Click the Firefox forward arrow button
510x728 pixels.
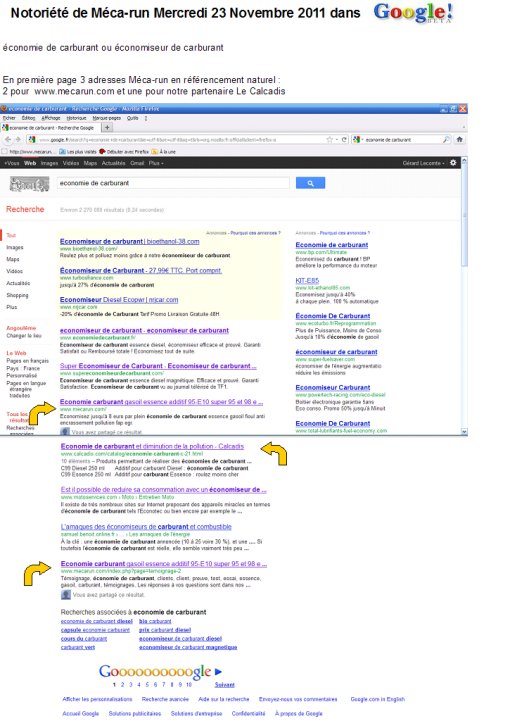click(18, 139)
